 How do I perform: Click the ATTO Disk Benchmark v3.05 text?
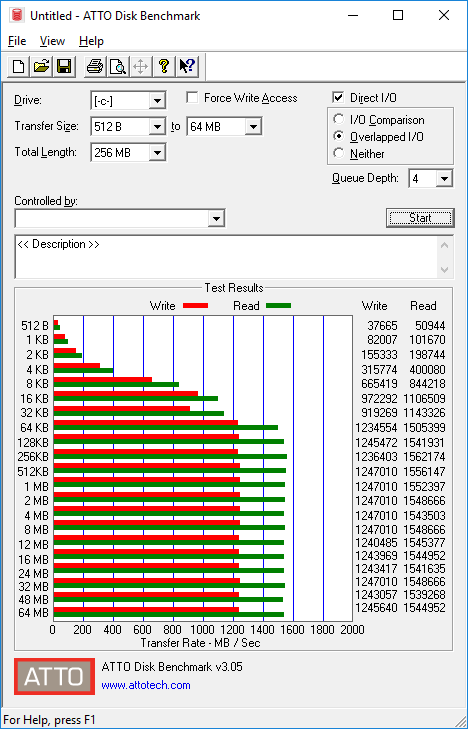172,667
